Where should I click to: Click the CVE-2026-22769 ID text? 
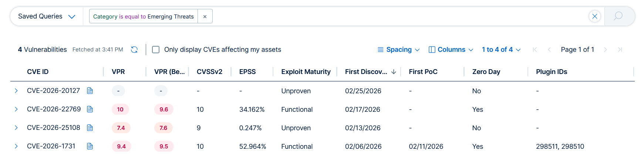[x=54, y=109]
